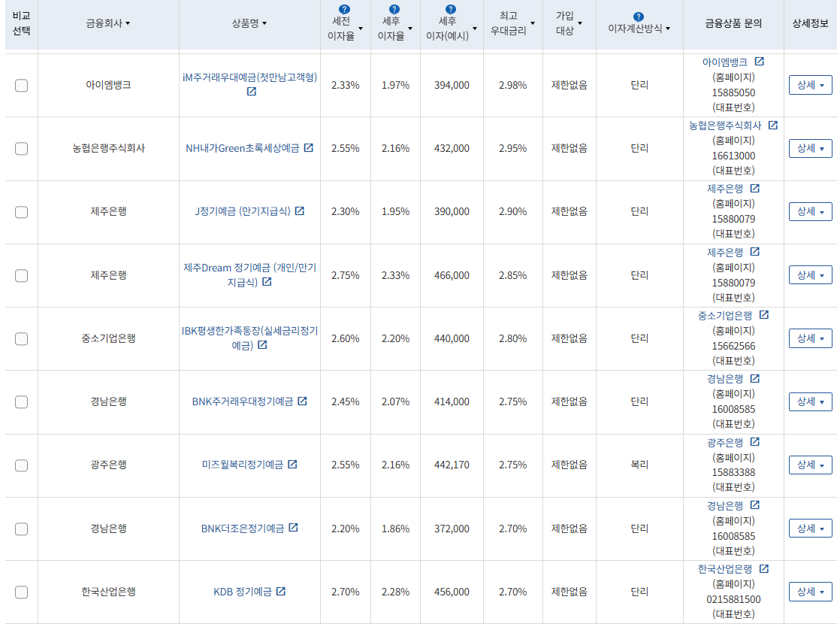This screenshot has height=624, width=840.
Task: Check the compare checkbox for 아이엠뱅크 row
Action: pyautogui.click(x=21, y=85)
